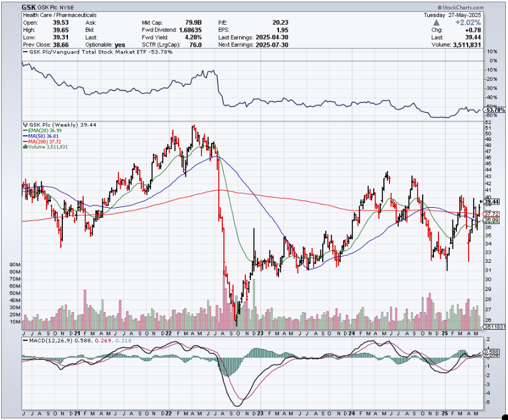508x420 pixels.
Task: Click the 'GSK Plc (Weekly) 39.44' legend title
Action: click(62, 125)
